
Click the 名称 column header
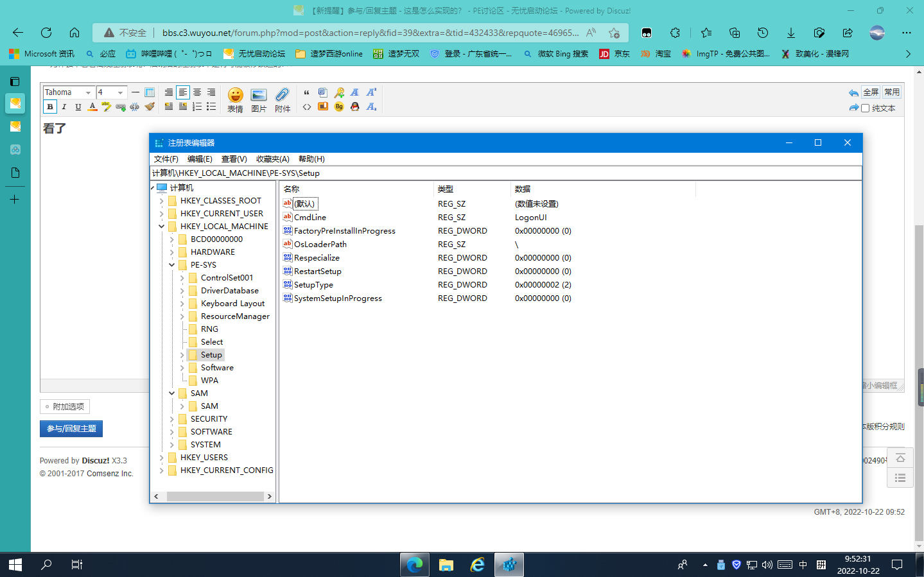point(356,189)
